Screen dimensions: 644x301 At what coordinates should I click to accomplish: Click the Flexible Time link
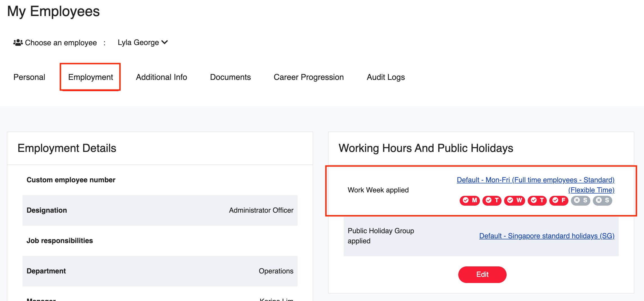pyautogui.click(x=591, y=190)
